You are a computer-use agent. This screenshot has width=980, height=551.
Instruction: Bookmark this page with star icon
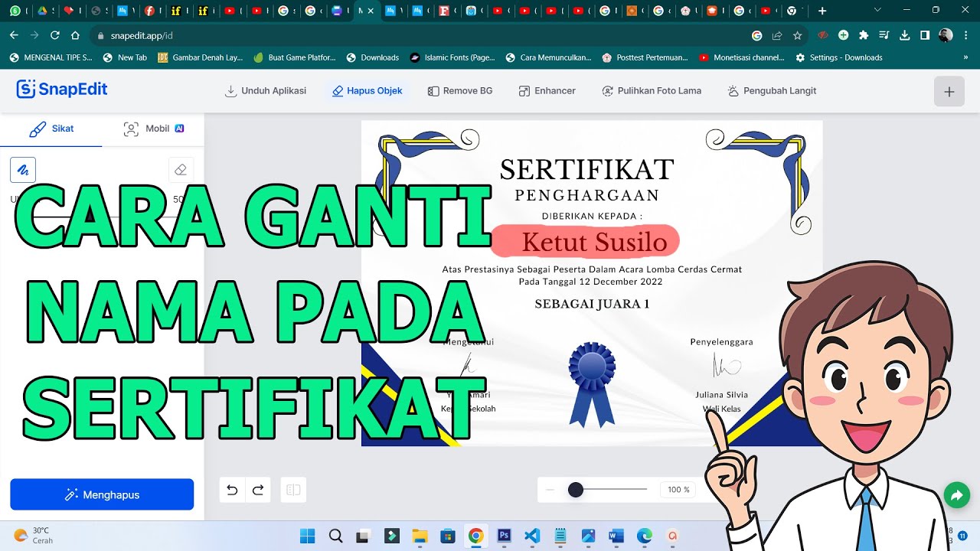click(797, 35)
